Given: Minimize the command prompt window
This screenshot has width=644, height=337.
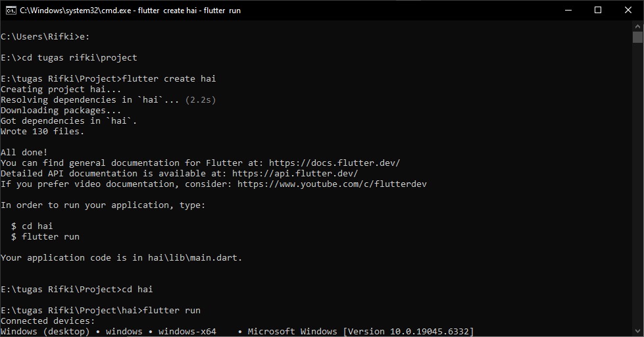Looking at the screenshot, I should coord(567,10).
